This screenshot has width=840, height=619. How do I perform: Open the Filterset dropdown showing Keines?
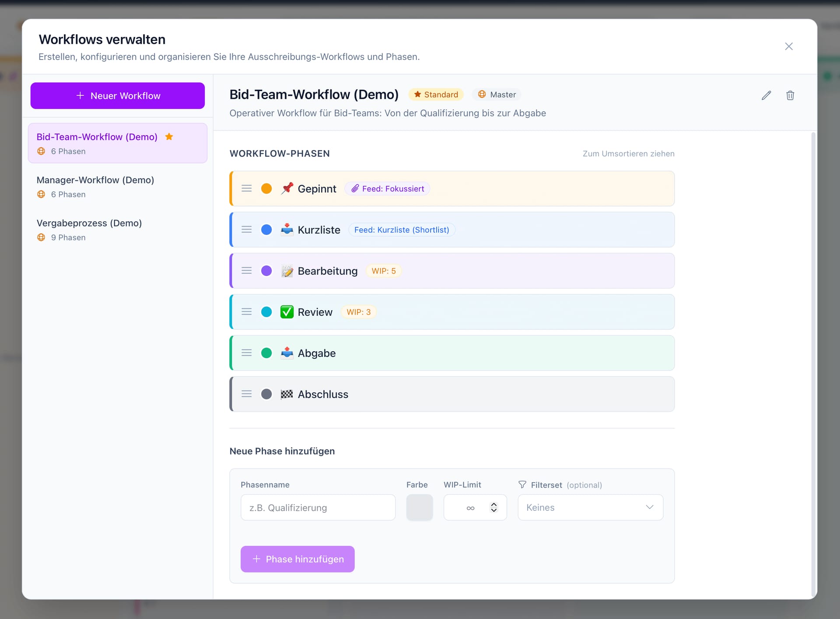coord(591,507)
